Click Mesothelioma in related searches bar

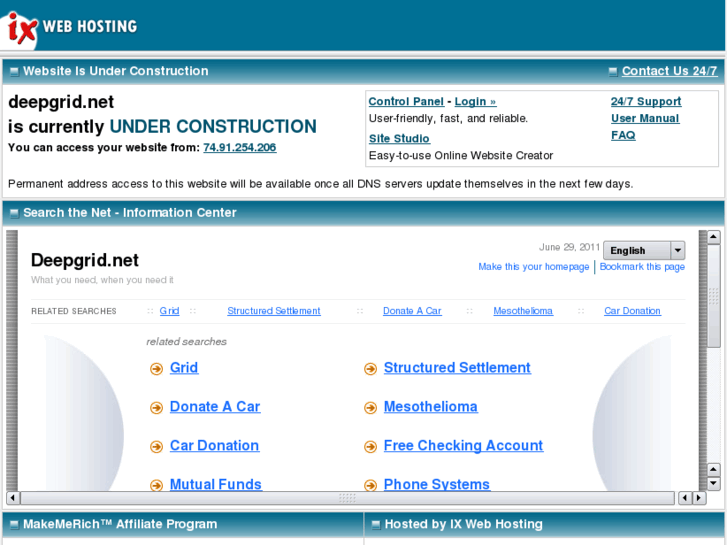click(x=523, y=311)
